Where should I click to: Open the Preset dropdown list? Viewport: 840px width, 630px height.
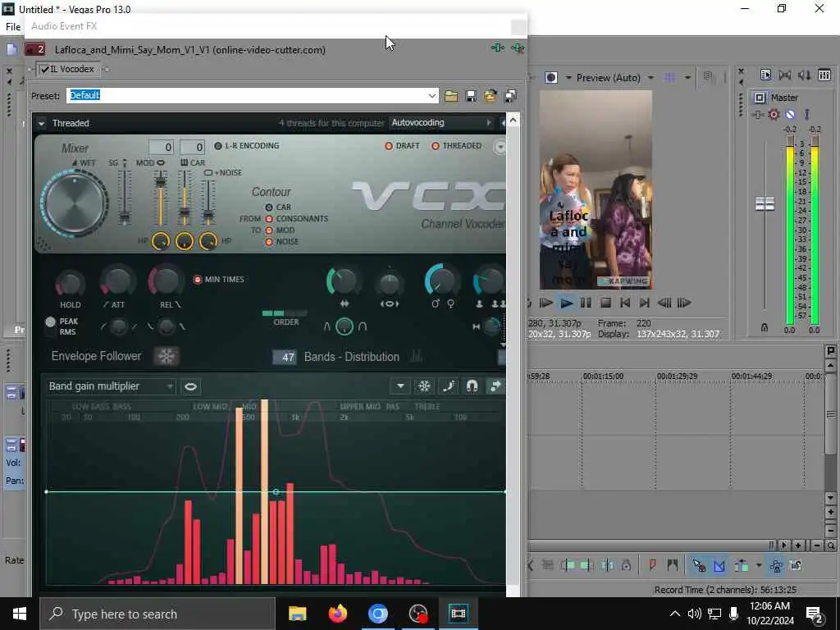point(431,96)
